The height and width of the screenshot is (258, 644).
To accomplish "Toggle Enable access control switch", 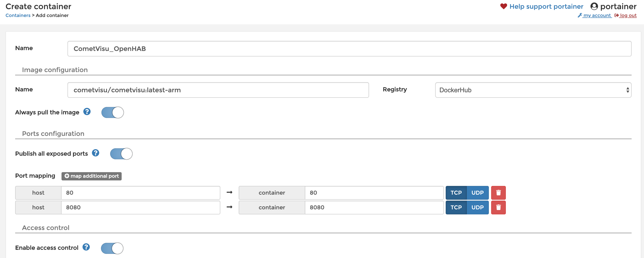I will click(112, 248).
